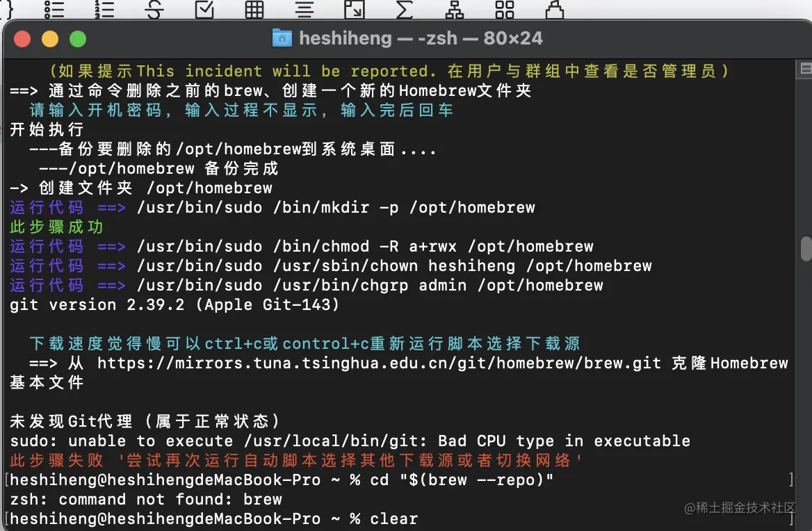Click the align/paragraph lines icon in editor toolbar
This screenshot has height=531, width=812.
pyautogui.click(x=304, y=9)
